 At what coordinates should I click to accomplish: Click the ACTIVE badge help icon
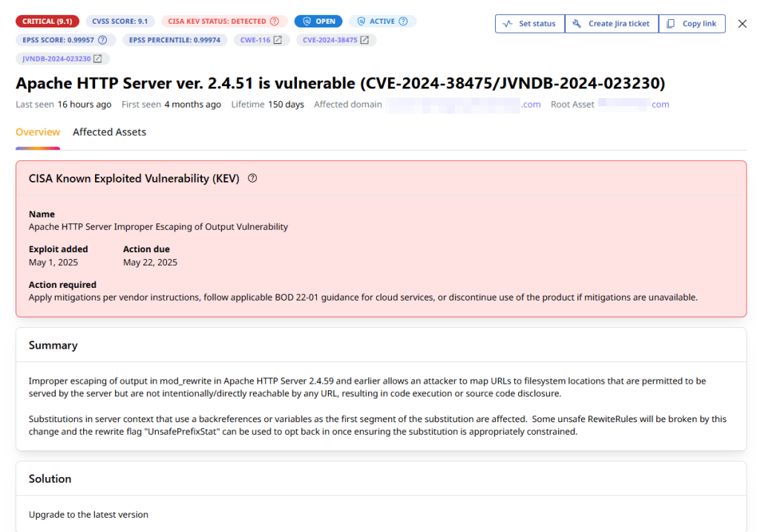[x=403, y=22]
